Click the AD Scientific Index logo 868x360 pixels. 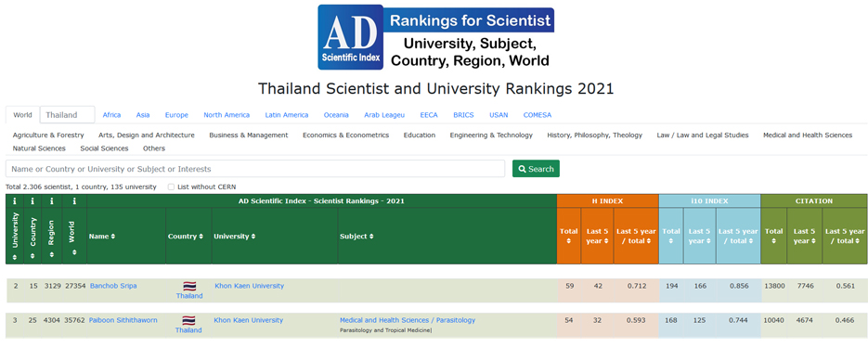click(x=435, y=37)
